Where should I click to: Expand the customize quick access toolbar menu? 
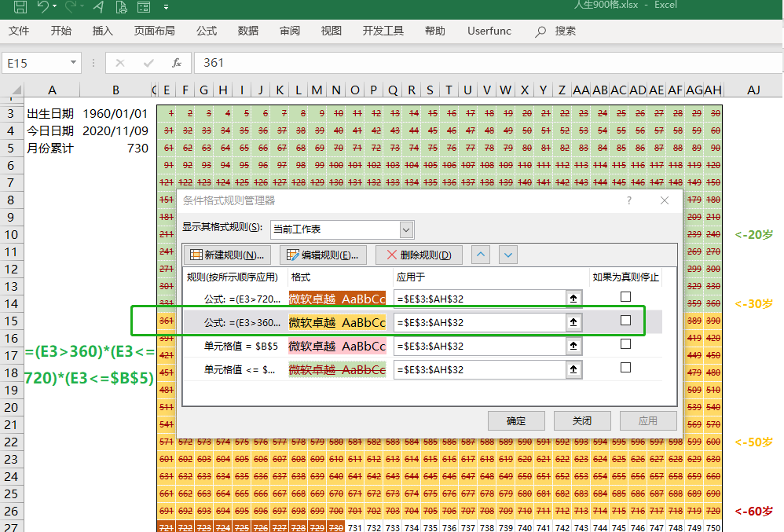click(166, 7)
